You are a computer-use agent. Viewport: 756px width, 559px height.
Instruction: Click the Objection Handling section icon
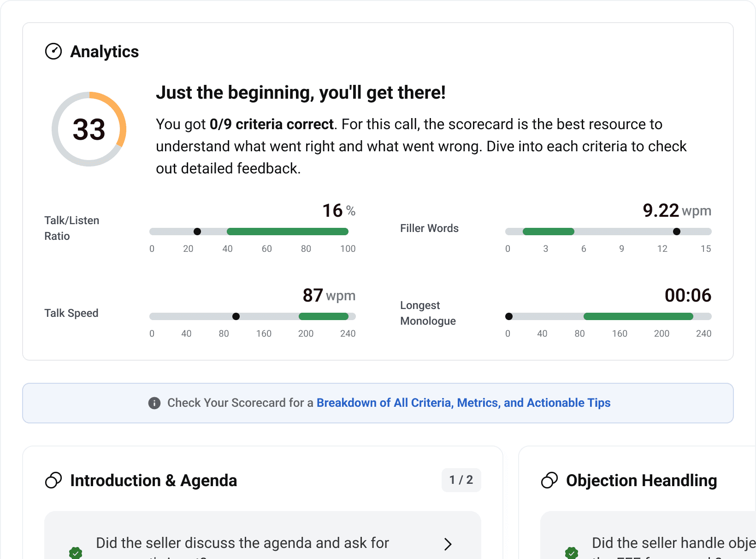[x=549, y=480]
